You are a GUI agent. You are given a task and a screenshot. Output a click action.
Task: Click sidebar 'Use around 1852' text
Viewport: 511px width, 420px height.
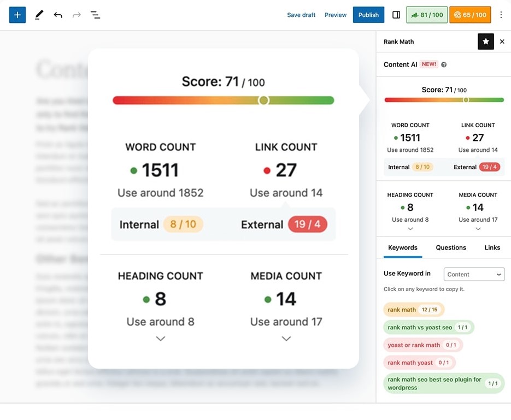(410, 150)
